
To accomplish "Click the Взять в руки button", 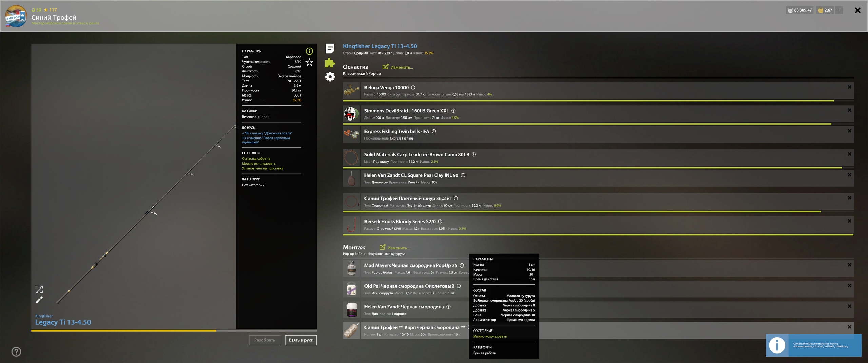I will click(301, 340).
